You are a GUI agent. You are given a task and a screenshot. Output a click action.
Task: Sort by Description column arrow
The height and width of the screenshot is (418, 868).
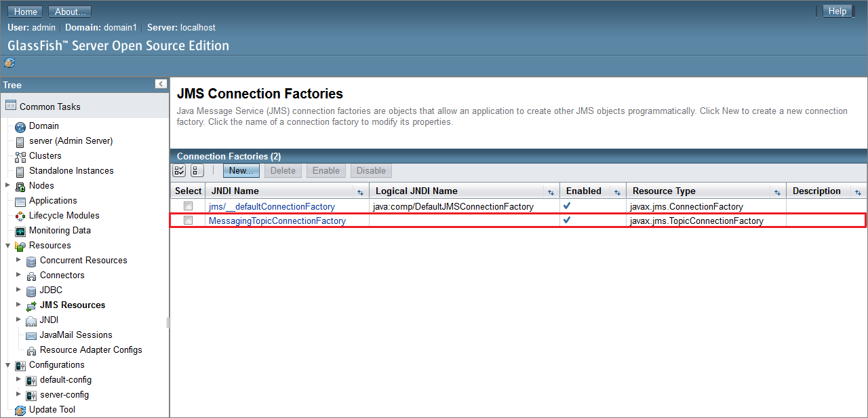[858, 192]
